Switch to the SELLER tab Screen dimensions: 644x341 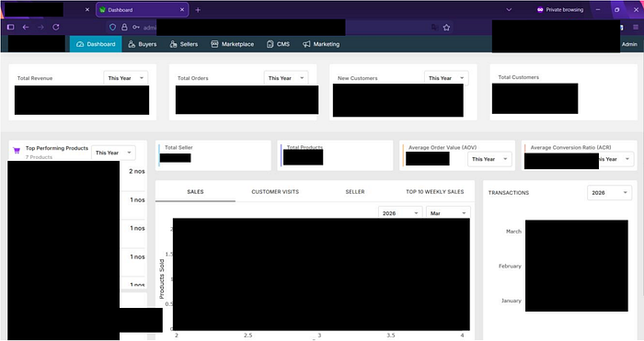[x=355, y=192]
